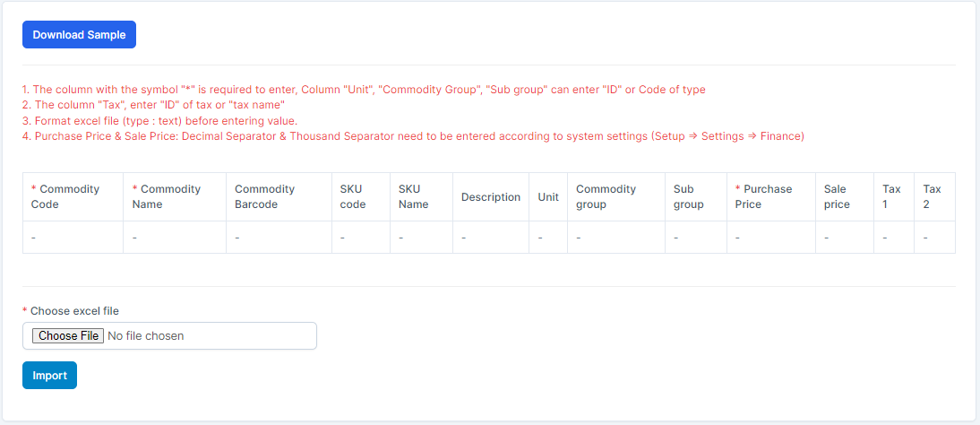The image size is (980, 425).
Task: Click the Tax 2 column header
Action: point(932,196)
